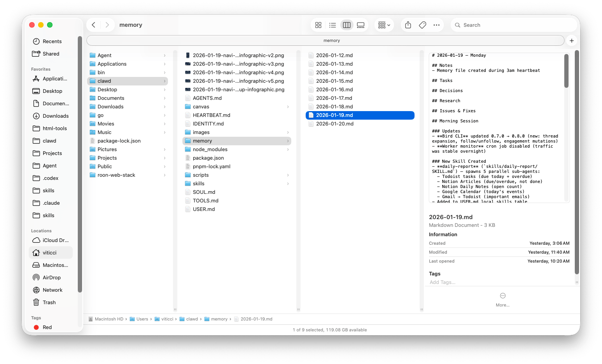Open the Trash from the sidebar
Screen dimensions: 602x364
(49, 302)
